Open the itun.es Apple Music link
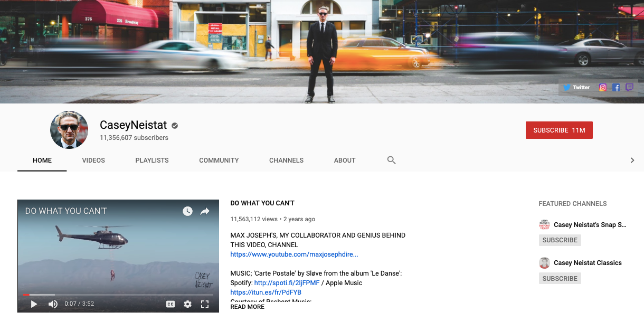This screenshot has height=321, width=644. coord(266,292)
